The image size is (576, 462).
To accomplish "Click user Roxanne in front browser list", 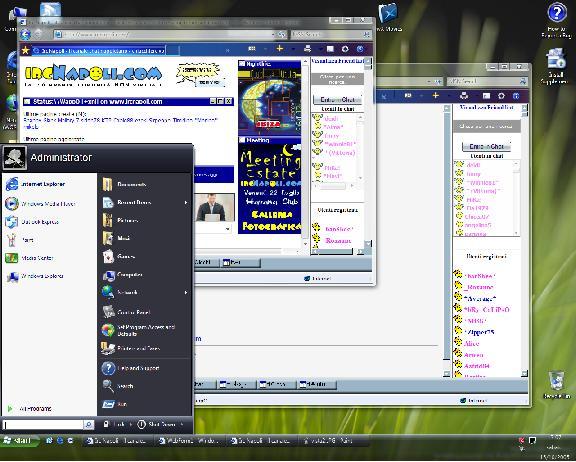I will click(338, 241).
